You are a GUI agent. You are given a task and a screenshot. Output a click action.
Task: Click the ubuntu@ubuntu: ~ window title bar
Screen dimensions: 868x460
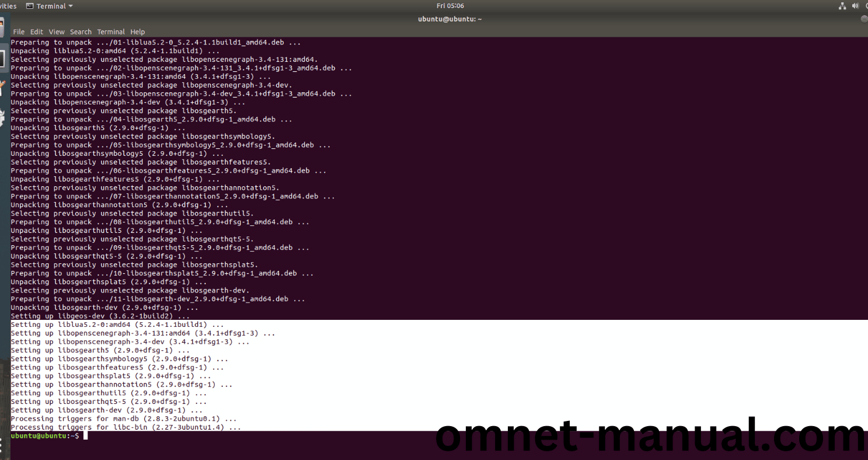coord(449,19)
